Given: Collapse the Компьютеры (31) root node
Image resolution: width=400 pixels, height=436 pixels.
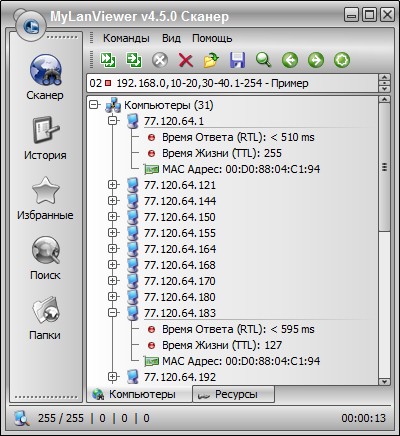Looking at the screenshot, I should 94,105.
